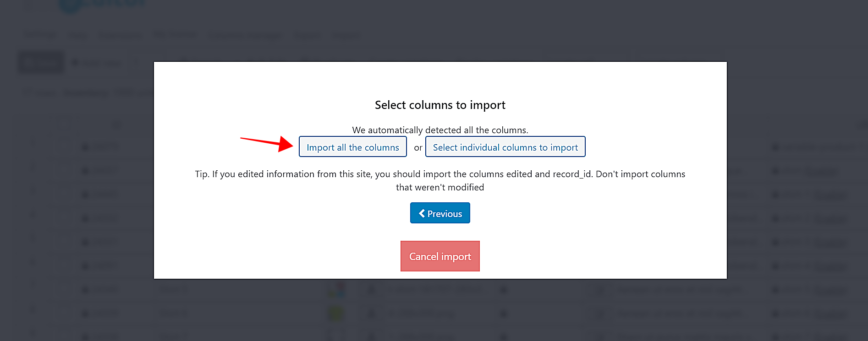Expand the small dropdown arrow in blurred toolbar
Viewport: 868px width, 341px height.
[136, 63]
